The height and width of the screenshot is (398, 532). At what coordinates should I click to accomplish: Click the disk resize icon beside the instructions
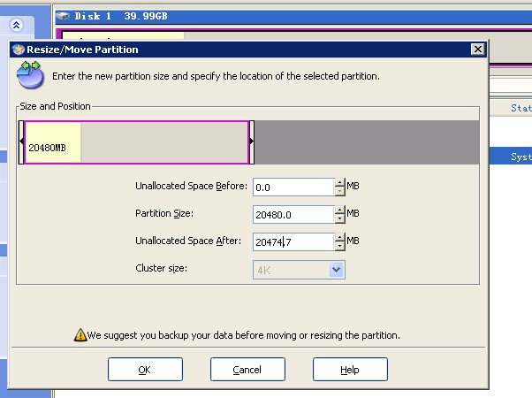[x=30, y=76]
